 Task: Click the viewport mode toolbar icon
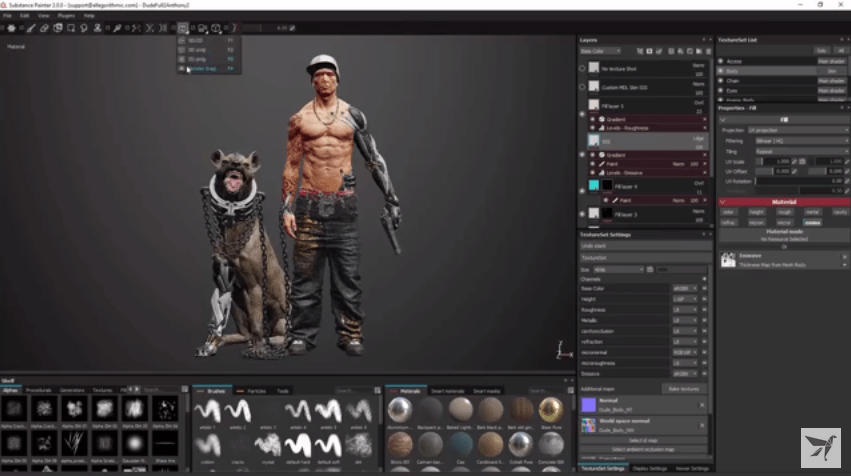click(x=183, y=28)
